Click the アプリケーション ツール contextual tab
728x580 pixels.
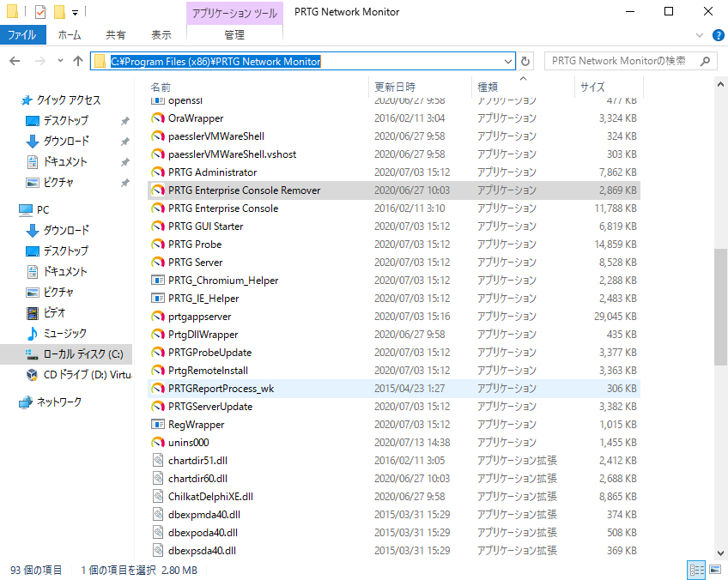click(x=234, y=13)
